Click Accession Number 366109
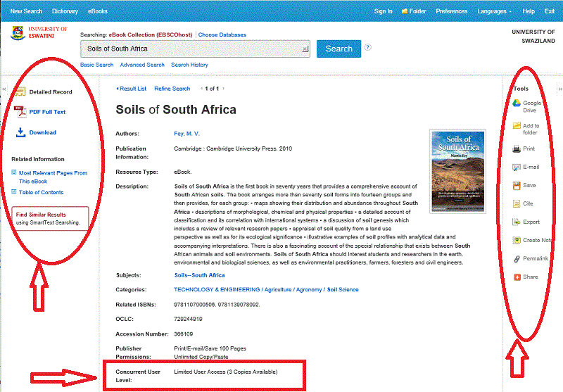 click(184, 334)
